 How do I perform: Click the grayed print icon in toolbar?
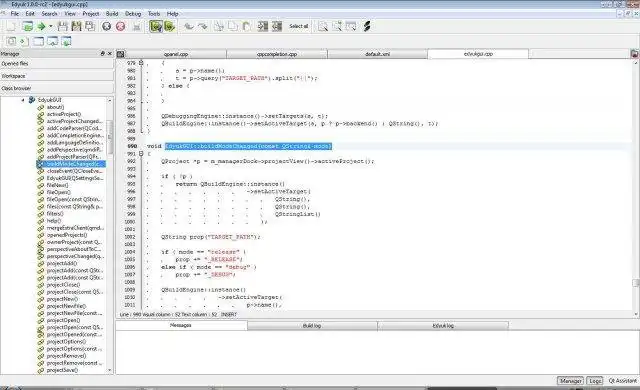tap(137, 27)
